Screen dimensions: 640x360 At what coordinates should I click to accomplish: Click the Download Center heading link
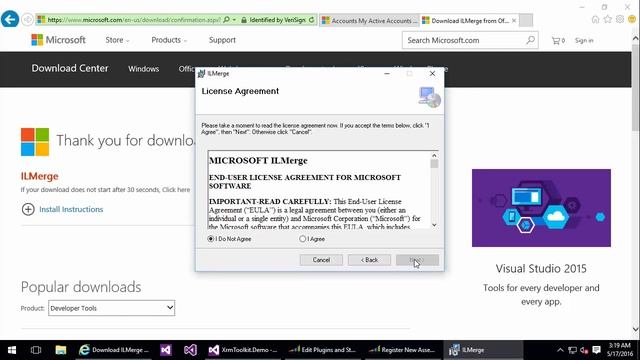click(x=70, y=68)
